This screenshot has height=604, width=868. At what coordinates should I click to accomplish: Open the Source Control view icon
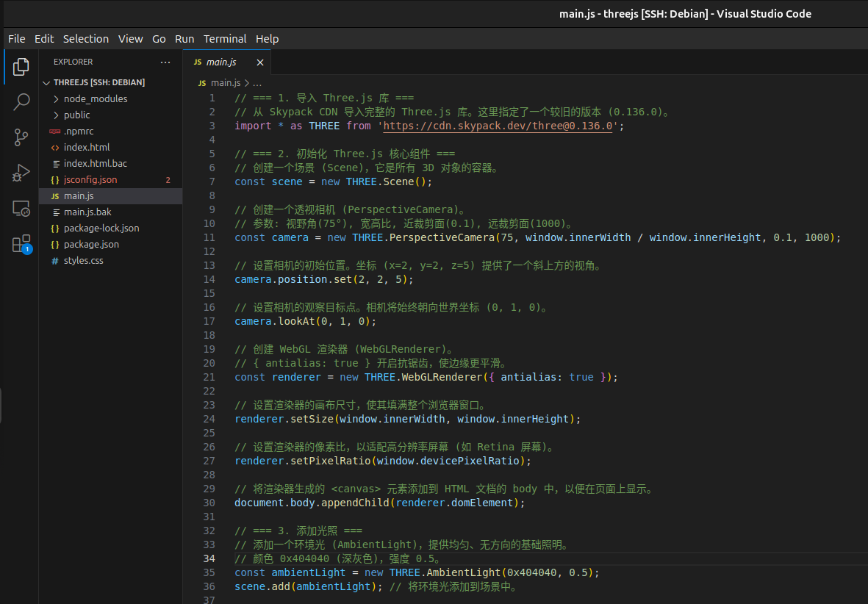[21, 137]
